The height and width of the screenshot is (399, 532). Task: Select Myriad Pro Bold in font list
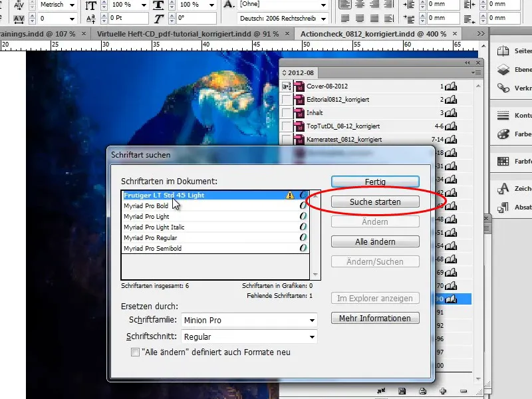(215, 205)
